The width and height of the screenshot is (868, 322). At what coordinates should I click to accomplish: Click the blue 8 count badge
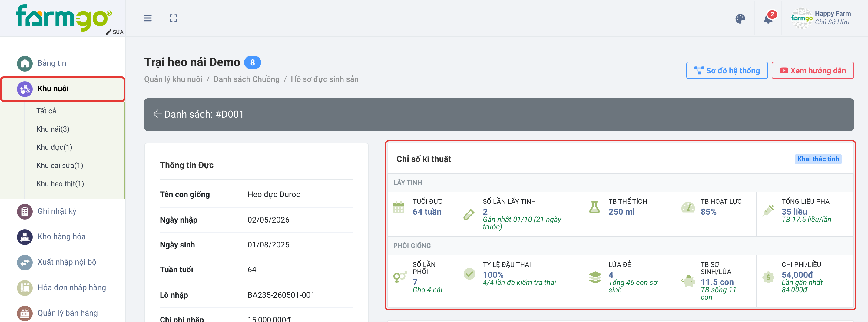coord(252,62)
